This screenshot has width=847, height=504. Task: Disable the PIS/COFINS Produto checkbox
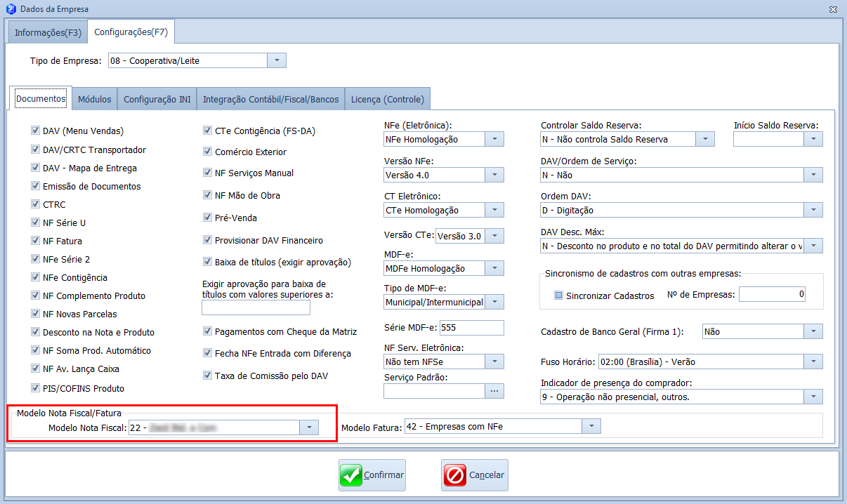click(35, 387)
